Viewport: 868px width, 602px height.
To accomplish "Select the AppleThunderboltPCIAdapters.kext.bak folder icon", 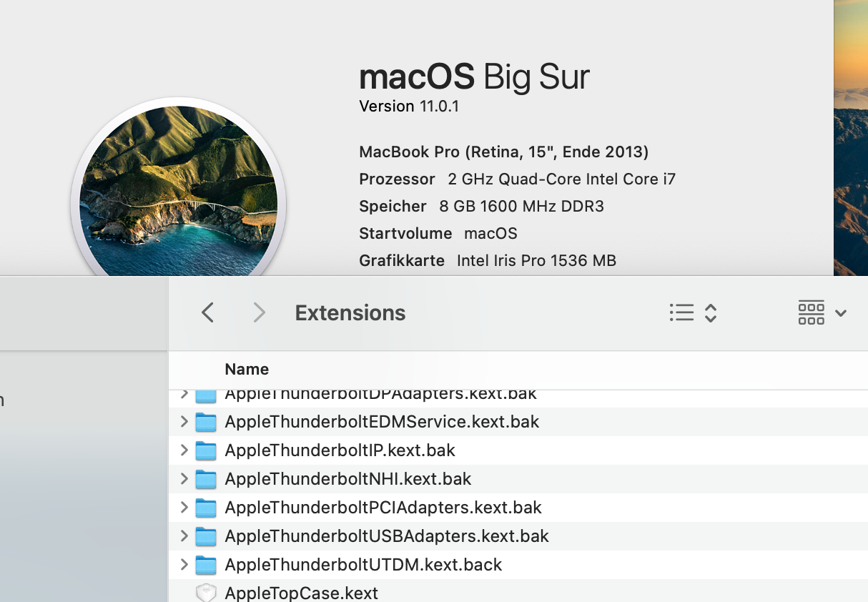I will tap(206, 508).
